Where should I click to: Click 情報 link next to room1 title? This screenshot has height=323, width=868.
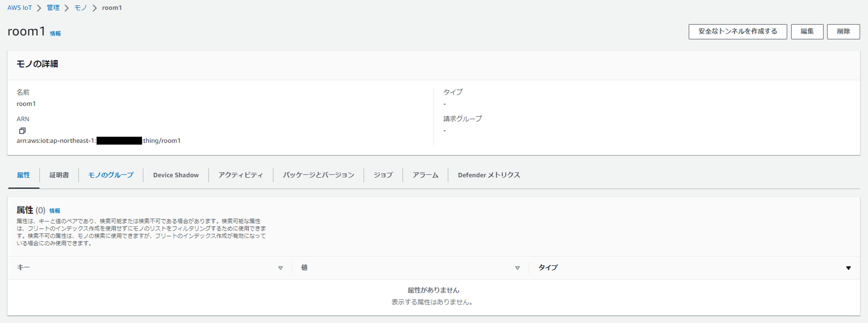pos(55,33)
